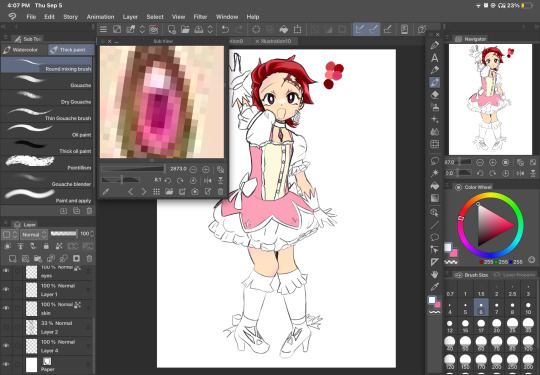Image resolution: width=540 pixels, height=375 pixels.
Task: Delete layer using Layer panel trash icon
Action: [x=89, y=258]
